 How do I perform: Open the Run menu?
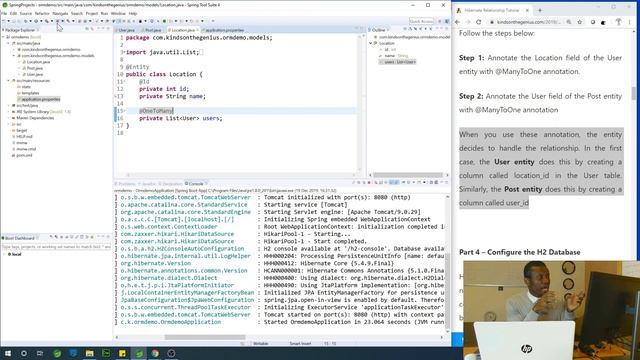point(104,13)
